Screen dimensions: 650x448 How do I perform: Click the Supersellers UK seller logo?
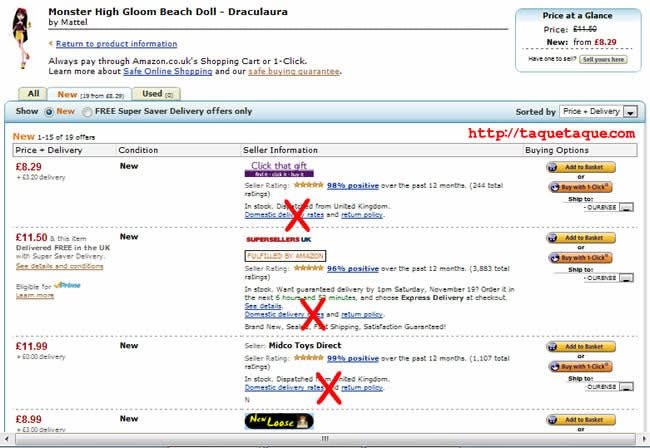pos(279,240)
